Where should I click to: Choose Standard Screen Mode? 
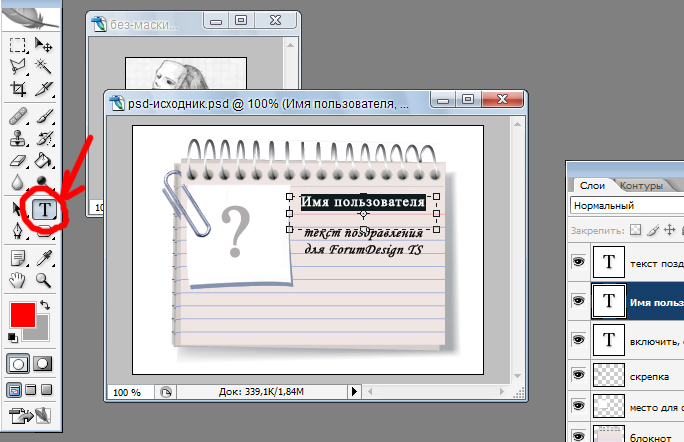click(x=14, y=390)
